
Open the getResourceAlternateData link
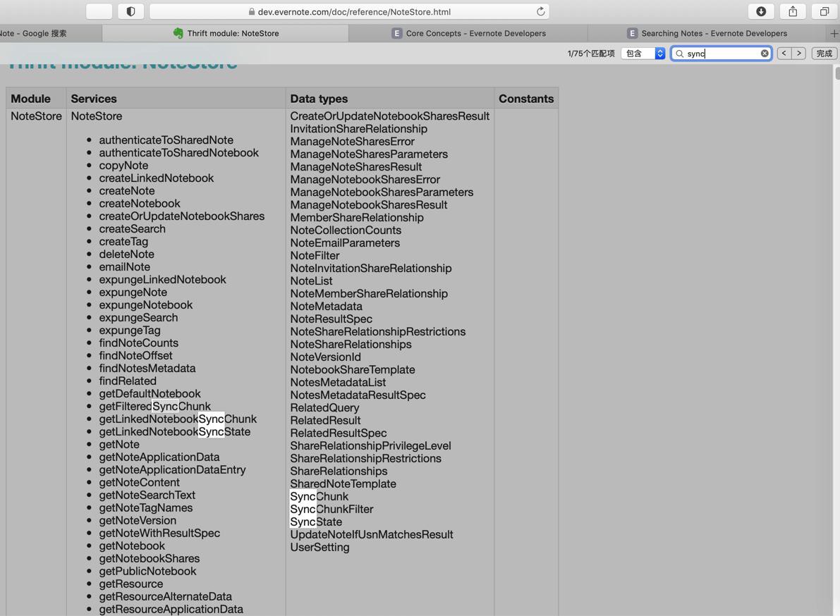(165, 597)
